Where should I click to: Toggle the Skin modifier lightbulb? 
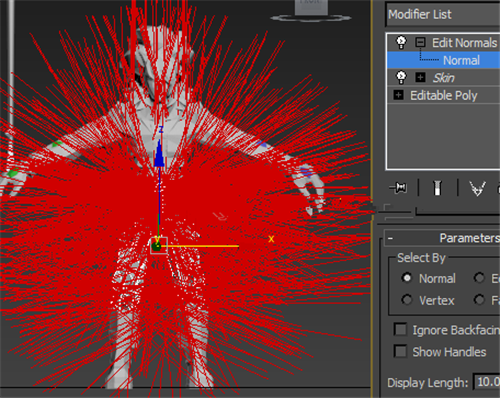(401, 77)
